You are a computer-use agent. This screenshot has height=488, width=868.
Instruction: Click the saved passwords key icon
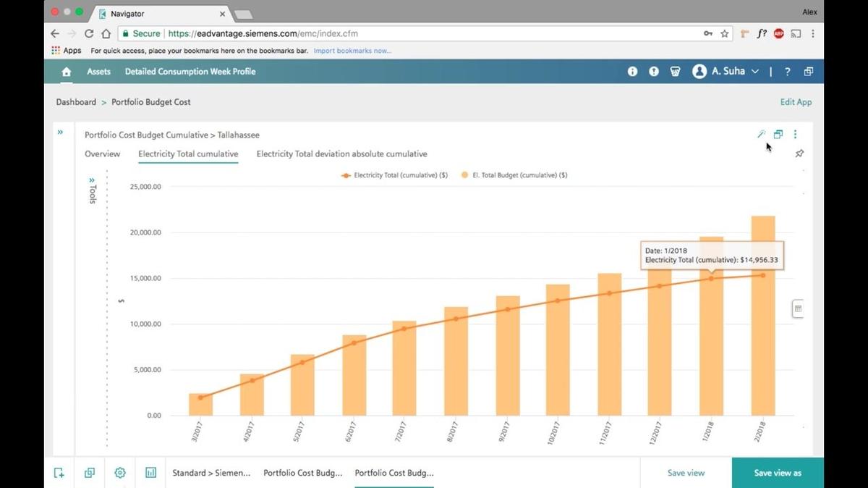tap(708, 33)
